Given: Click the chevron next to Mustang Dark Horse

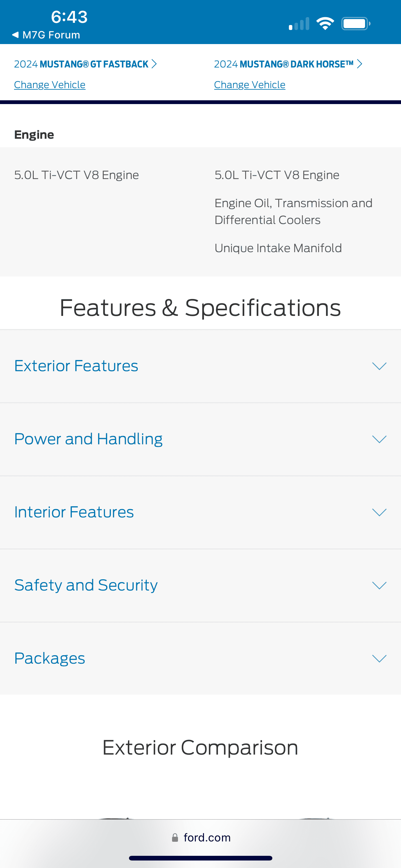Looking at the screenshot, I should [359, 64].
